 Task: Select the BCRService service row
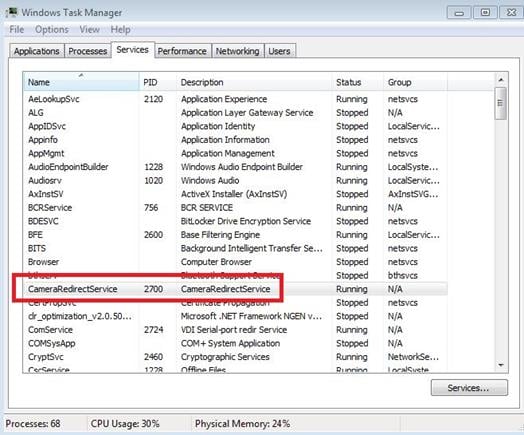(236, 207)
